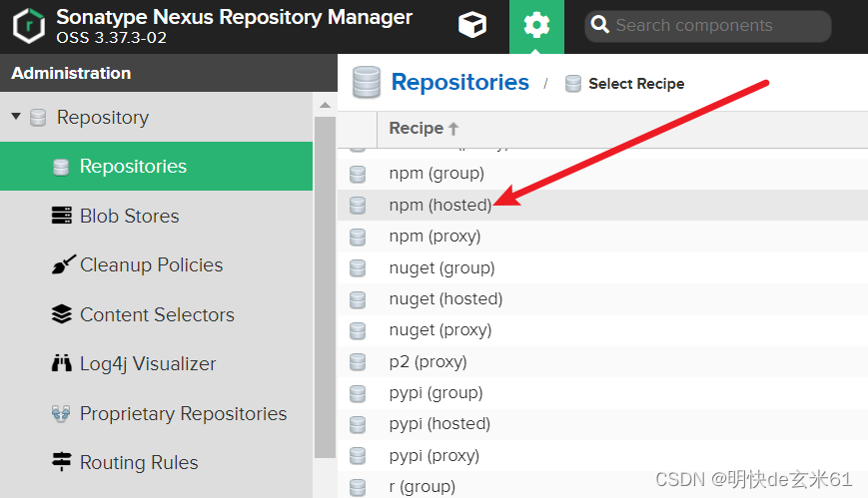
Task: Select Repositories in the sidebar
Action: click(x=156, y=166)
